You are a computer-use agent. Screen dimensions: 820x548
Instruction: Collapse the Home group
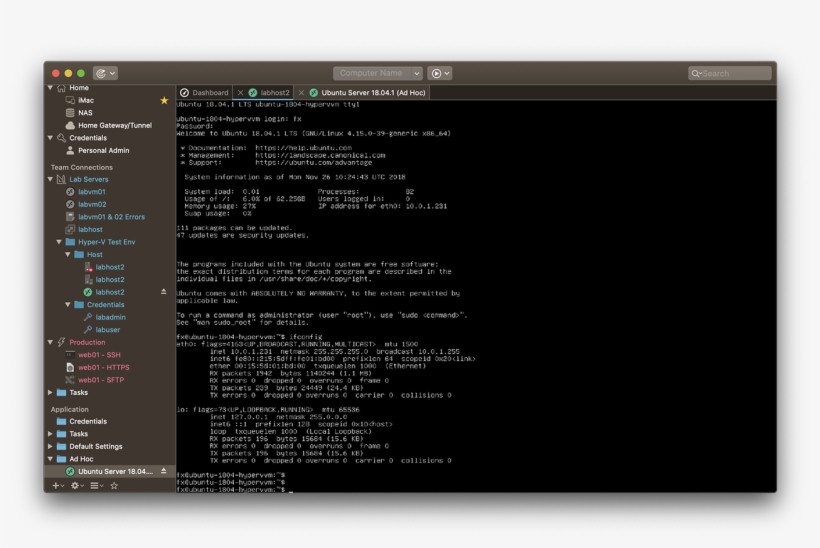click(x=50, y=87)
